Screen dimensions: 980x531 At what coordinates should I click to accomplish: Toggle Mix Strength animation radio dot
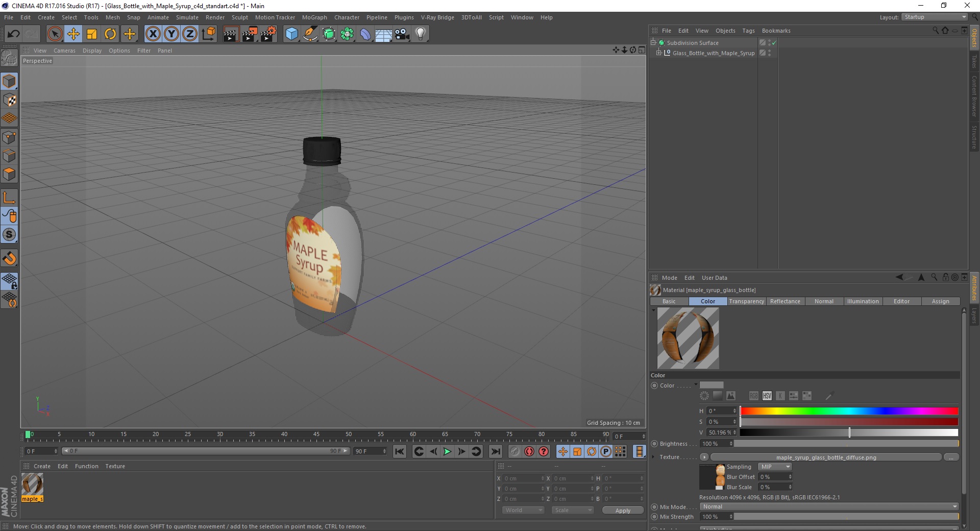(x=654, y=517)
